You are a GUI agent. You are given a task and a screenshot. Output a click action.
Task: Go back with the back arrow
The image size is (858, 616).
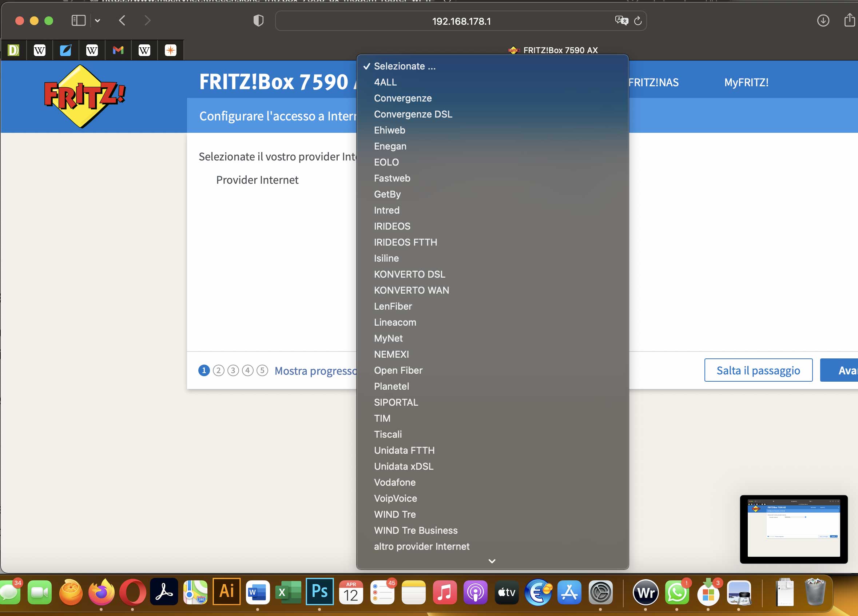(122, 20)
